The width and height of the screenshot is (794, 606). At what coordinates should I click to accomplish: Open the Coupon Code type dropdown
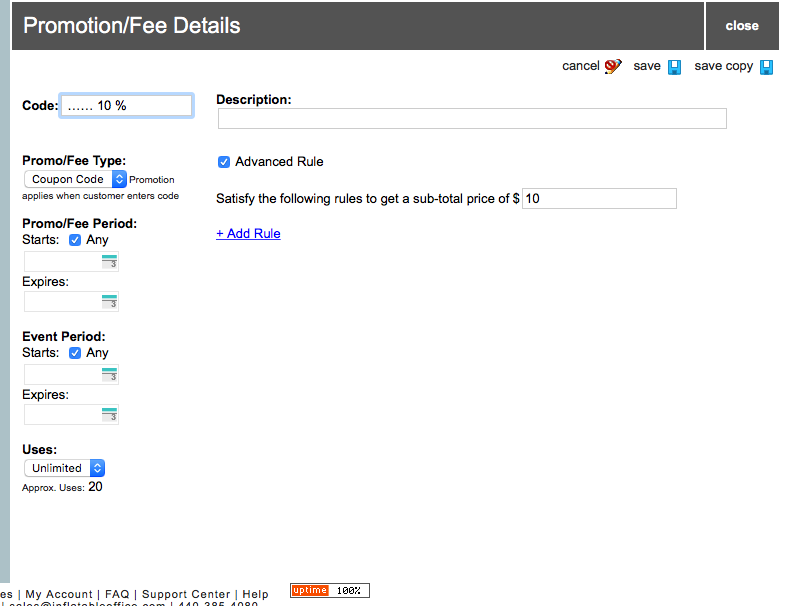75,179
